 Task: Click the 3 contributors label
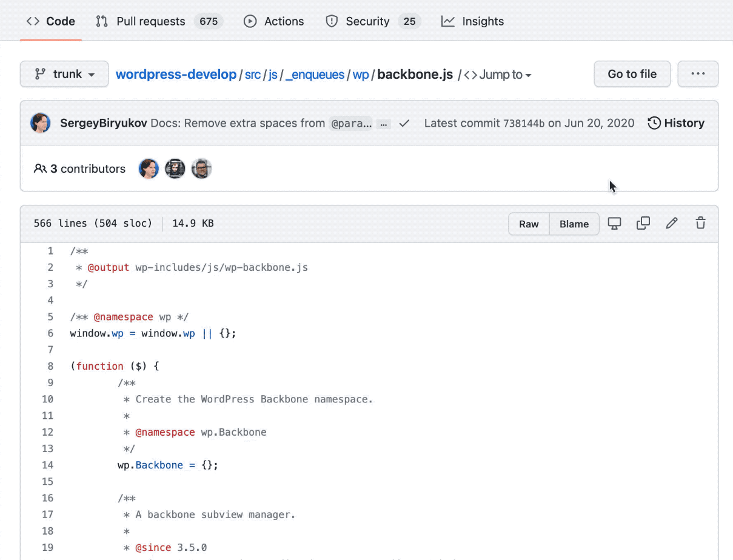[x=79, y=168]
